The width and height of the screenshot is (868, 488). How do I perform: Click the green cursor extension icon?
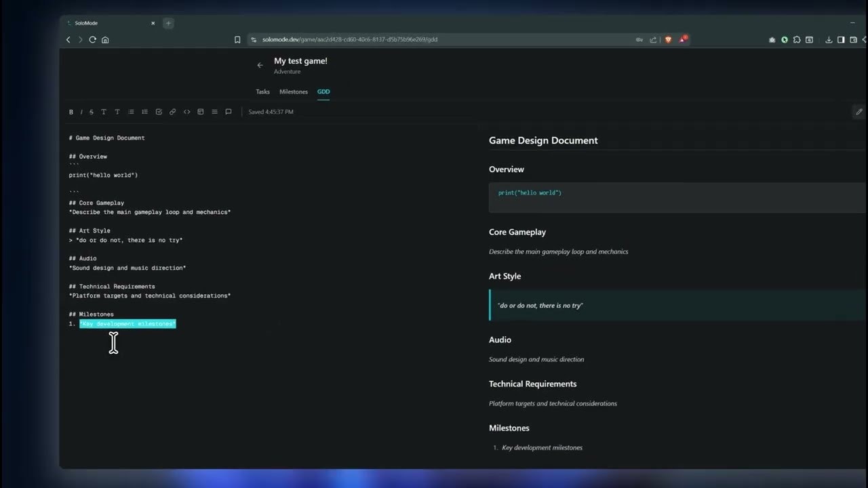(x=785, y=40)
